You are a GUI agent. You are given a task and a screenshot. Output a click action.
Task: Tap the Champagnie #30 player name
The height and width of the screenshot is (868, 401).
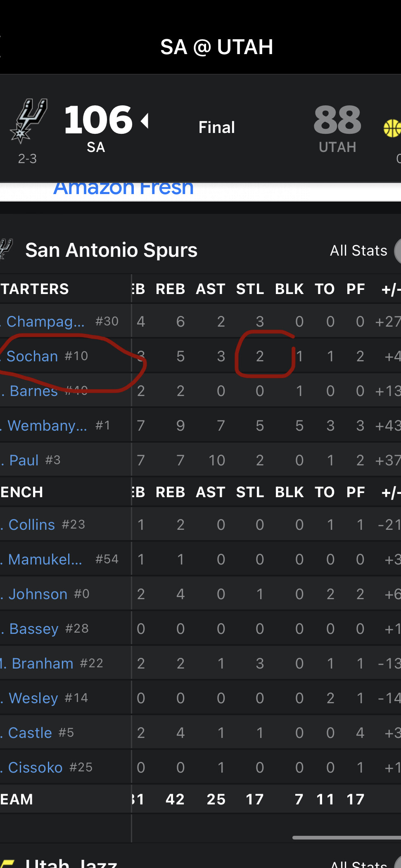coord(45,321)
